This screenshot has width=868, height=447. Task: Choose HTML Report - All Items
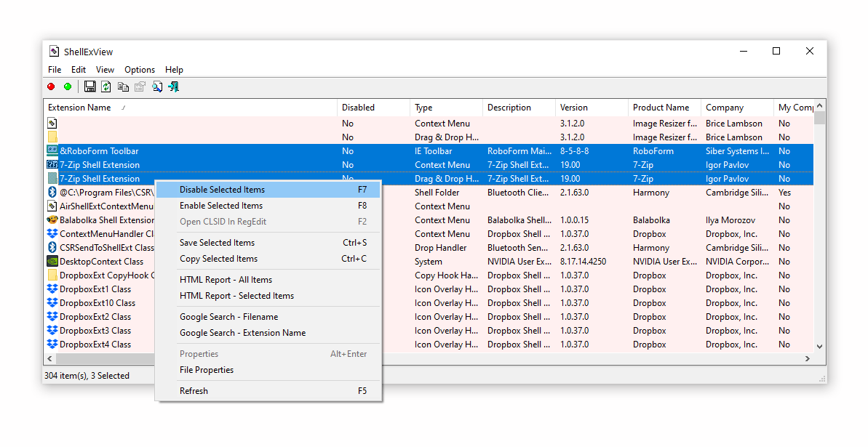pos(268,280)
